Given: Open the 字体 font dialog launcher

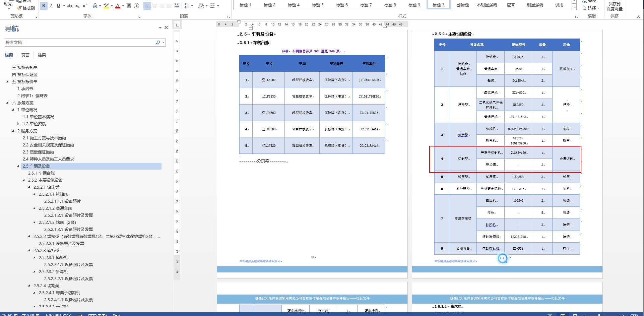Looking at the screenshot, I should (x=139, y=17).
